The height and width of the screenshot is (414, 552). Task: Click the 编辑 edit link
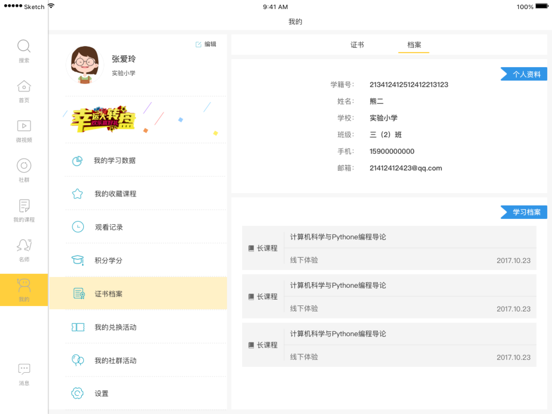(x=210, y=44)
